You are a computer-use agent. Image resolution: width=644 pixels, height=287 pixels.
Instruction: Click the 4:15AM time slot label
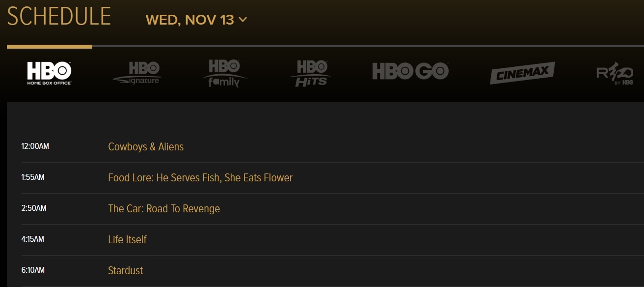33,239
